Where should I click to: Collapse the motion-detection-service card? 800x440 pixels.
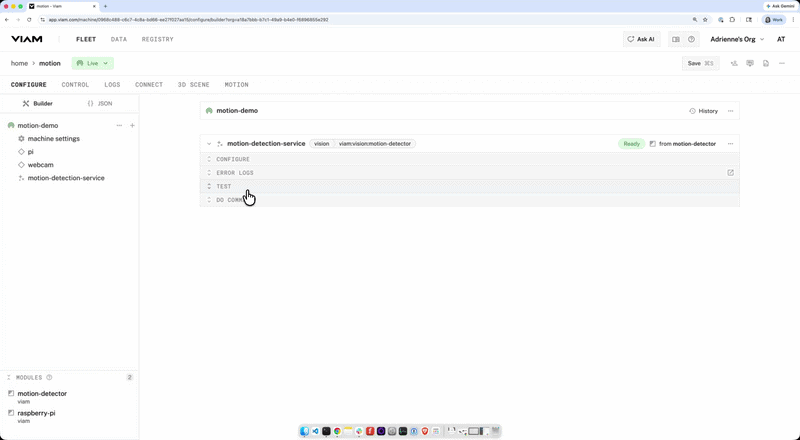209,144
